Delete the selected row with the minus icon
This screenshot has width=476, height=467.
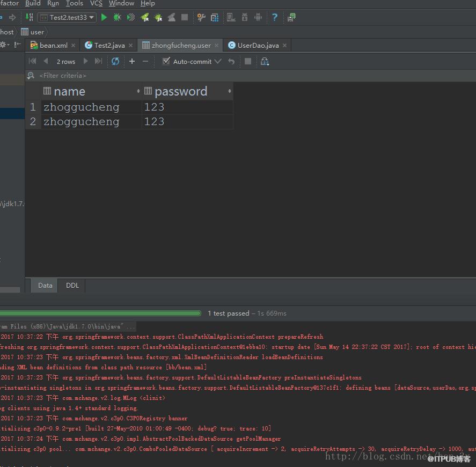click(x=145, y=61)
